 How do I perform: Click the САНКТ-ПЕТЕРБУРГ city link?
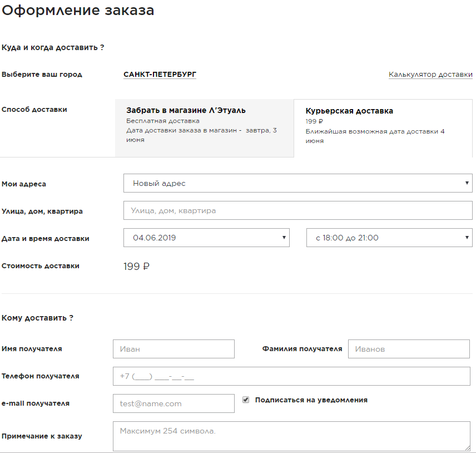(x=160, y=74)
